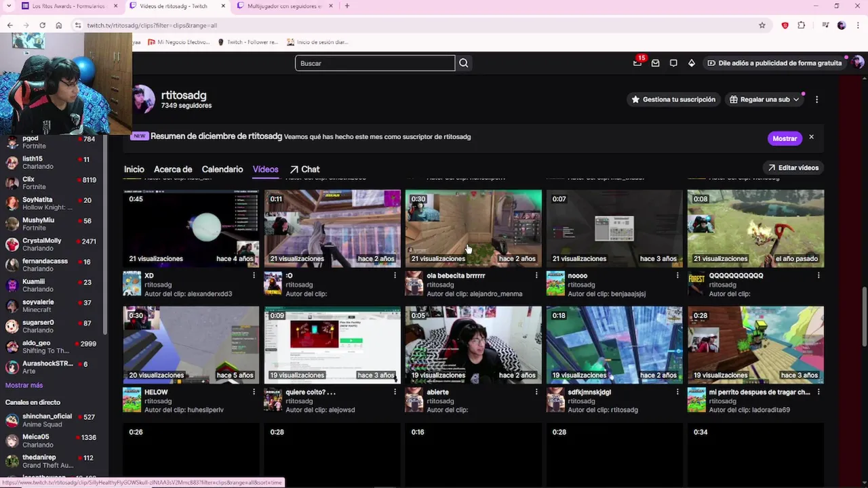Viewport: 868px width, 488px height.
Task: Switch to Los Ritos Awards browser tab
Action: click(x=68, y=6)
